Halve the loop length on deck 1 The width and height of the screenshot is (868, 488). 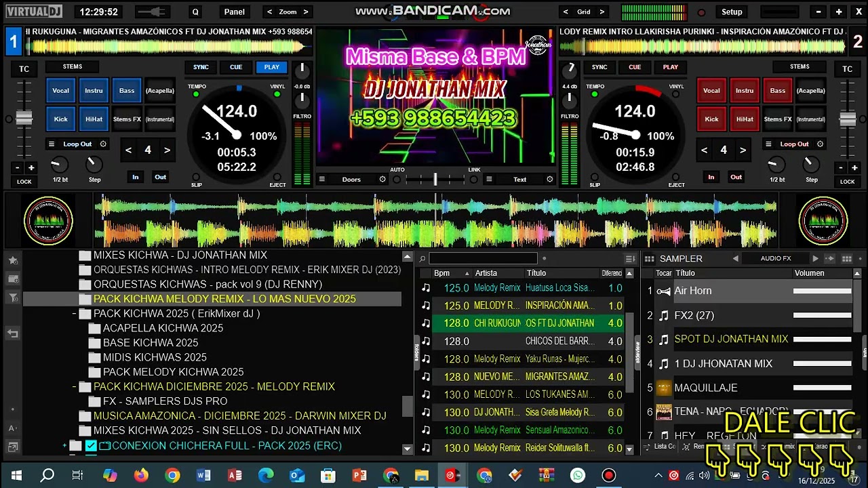click(x=128, y=150)
